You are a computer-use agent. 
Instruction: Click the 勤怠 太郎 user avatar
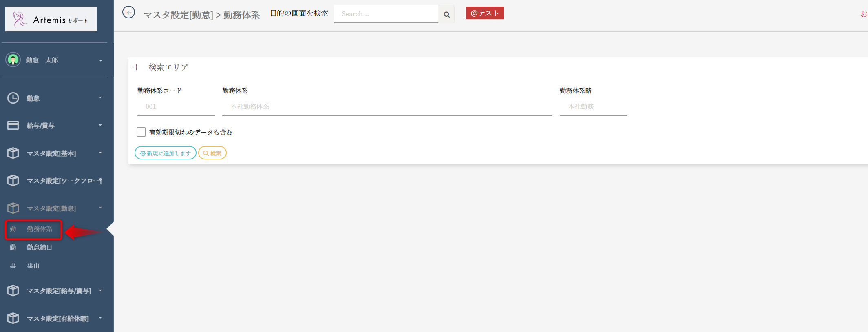pos(13,60)
